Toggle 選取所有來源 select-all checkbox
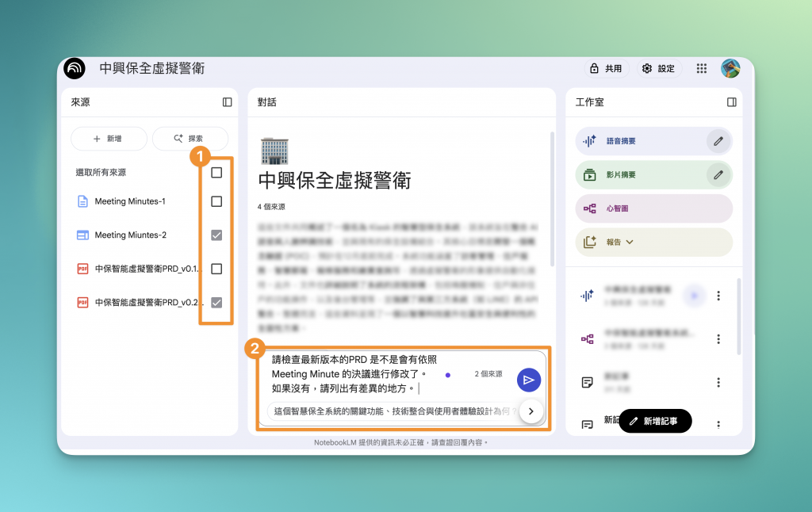This screenshot has width=812, height=512. click(x=216, y=173)
